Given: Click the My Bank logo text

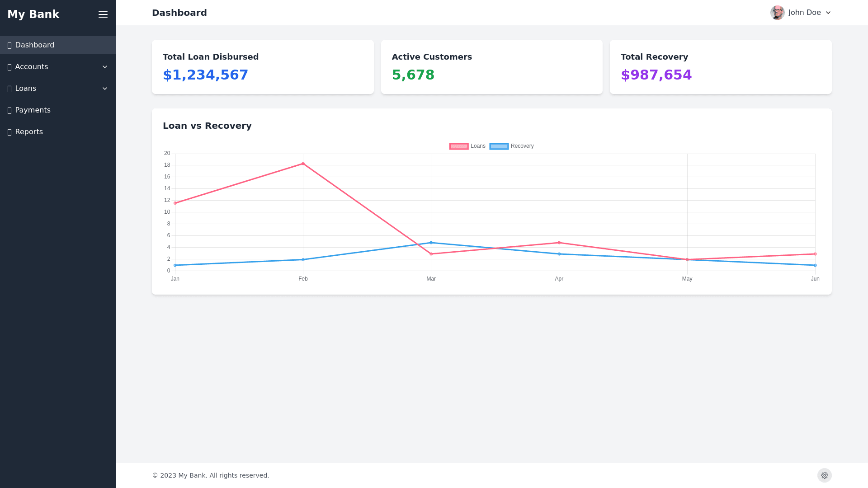Looking at the screenshot, I should 33,14.
